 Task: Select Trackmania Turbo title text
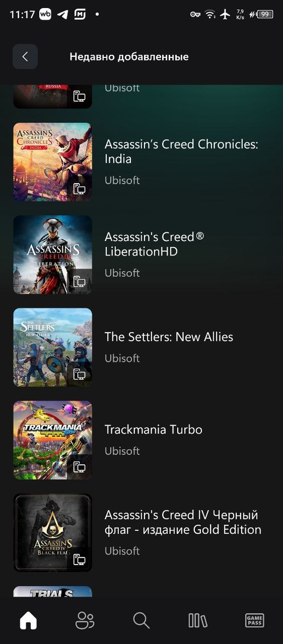[153, 429]
